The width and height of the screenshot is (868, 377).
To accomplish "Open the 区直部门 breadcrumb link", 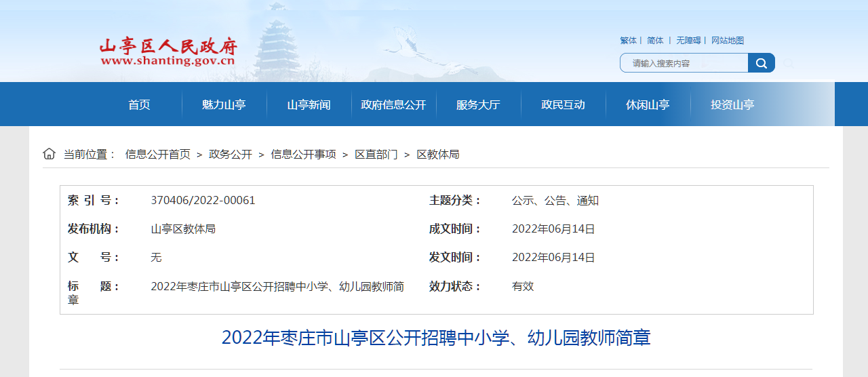I will pos(376,155).
